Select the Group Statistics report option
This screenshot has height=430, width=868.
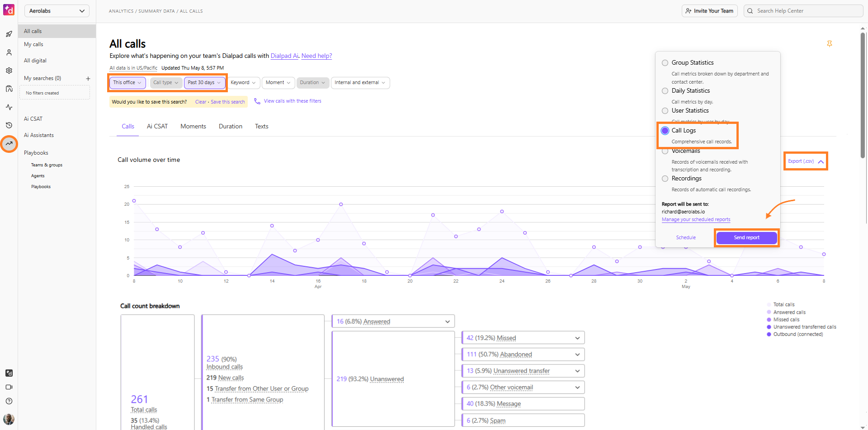tap(665, 63)
